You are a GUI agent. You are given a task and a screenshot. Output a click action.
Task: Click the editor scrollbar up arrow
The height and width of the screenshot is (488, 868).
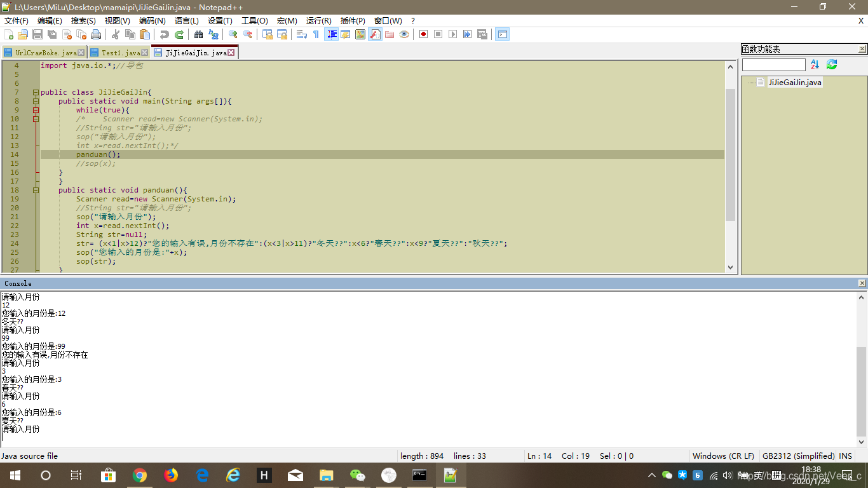(730, 66)
